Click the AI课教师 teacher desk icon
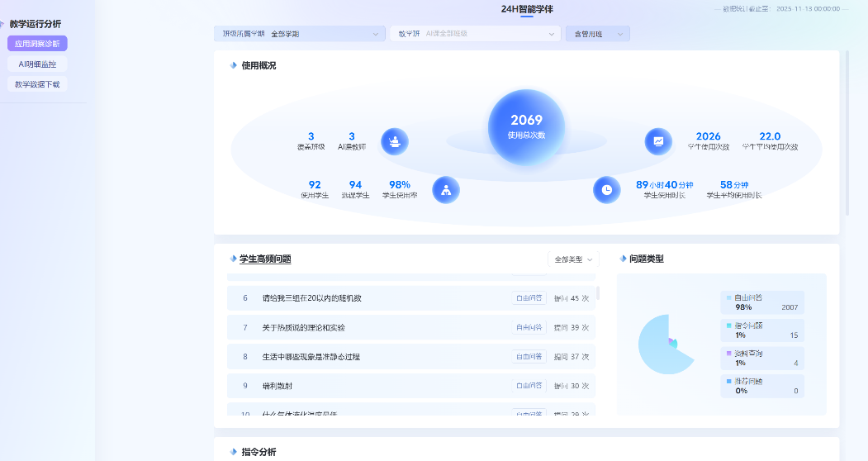Screen dimensions: 868x461 pos(395,141)
